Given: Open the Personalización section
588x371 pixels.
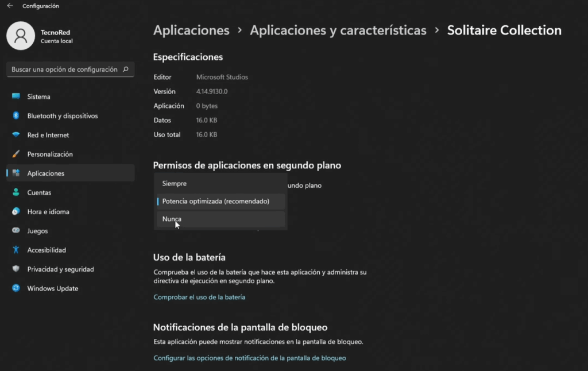Looking at the screenshot, I should click(71, 154).
